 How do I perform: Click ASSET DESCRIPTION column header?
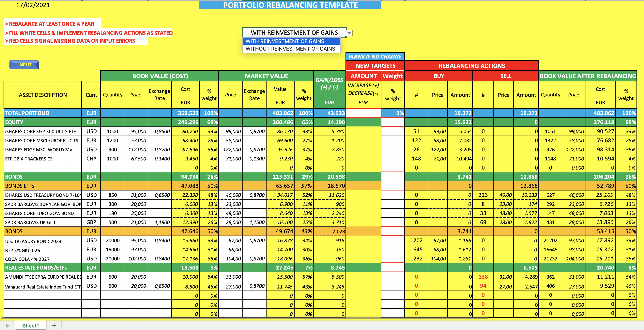(x=43, y=95)
